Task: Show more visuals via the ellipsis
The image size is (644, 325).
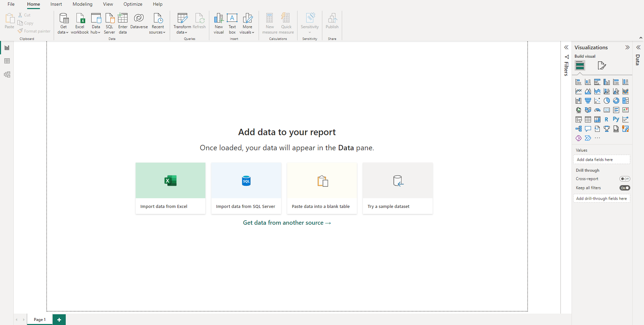Action: pyautogui.click(x=597, y=138)
